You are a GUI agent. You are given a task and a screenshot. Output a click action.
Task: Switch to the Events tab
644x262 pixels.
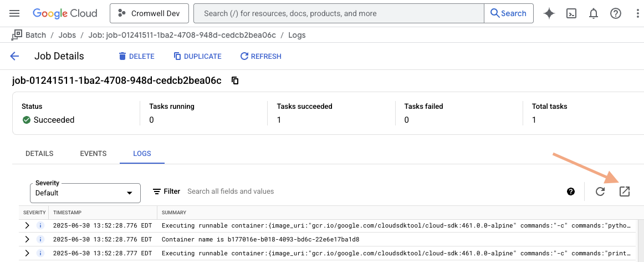tap(93, 153)
